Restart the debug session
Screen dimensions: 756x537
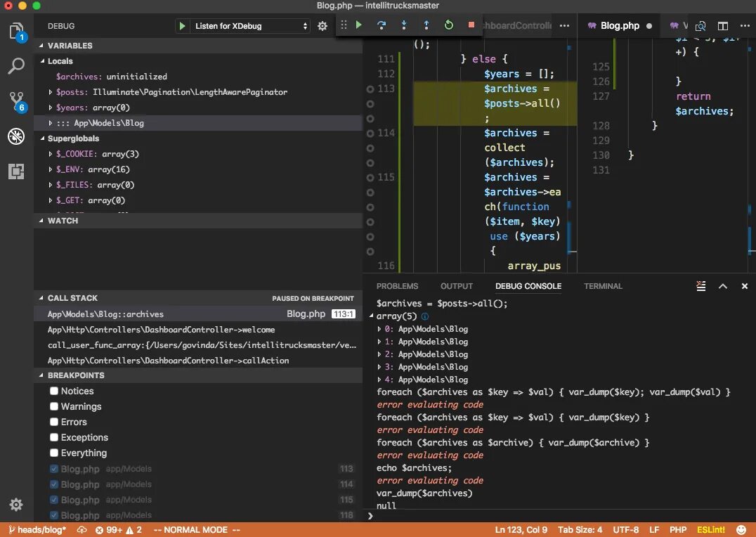point(449,25)
